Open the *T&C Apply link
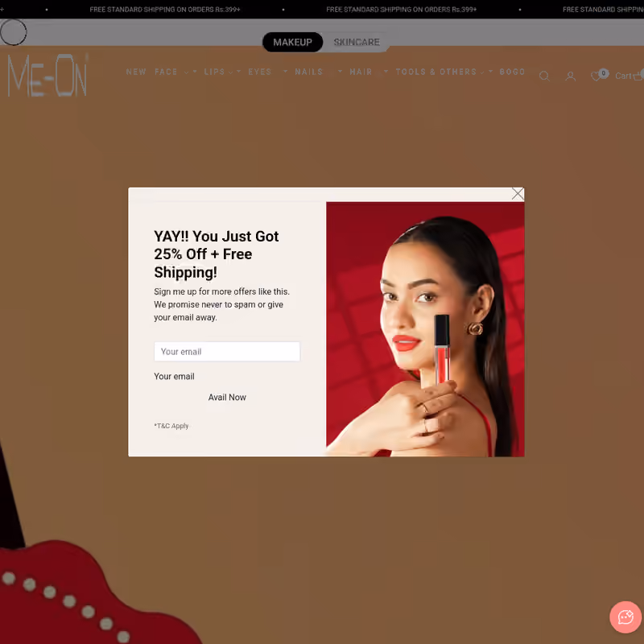This screenshot has width=644, height=644. point(171,426)
